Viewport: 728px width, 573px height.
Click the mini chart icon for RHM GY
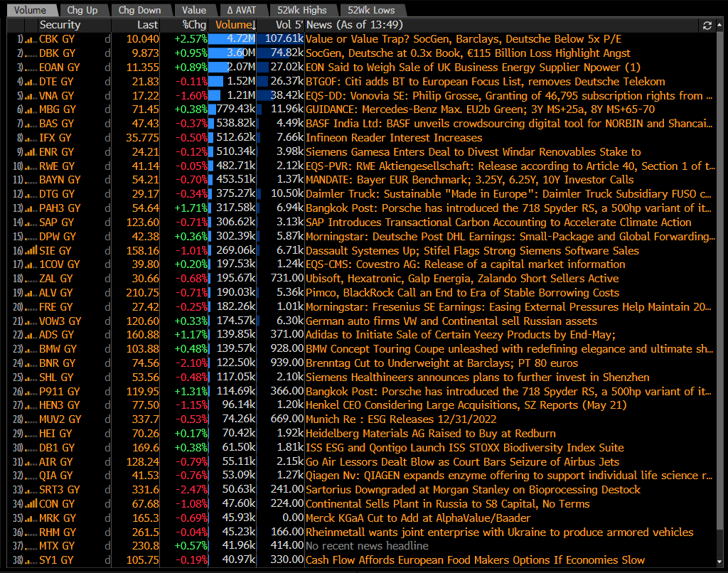(31, 532)
